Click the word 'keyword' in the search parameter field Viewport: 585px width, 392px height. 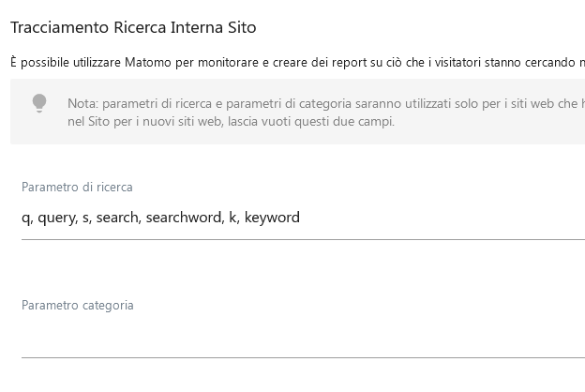pos(272,218)
